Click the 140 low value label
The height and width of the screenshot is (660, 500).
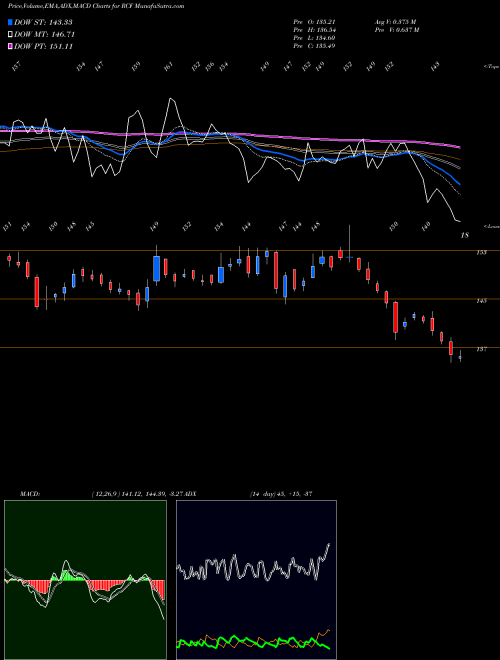pyautogui.click(x=426, y=226)
